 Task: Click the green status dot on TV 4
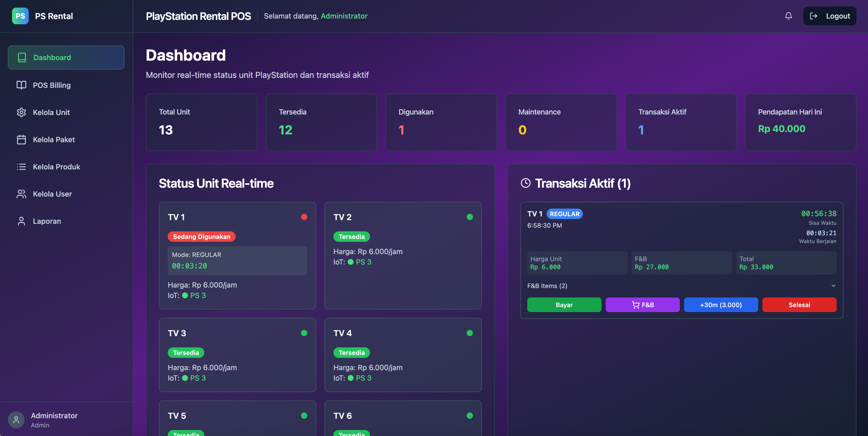(x=470, y=333)
